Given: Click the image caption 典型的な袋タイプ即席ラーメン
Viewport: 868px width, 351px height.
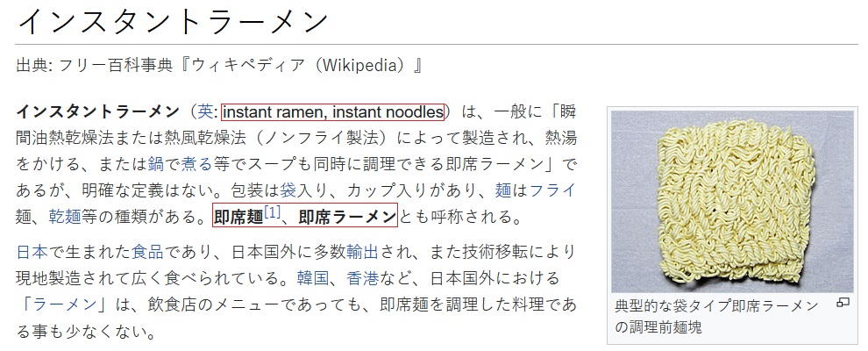Looking at the screenshot, I should [716, 305].
